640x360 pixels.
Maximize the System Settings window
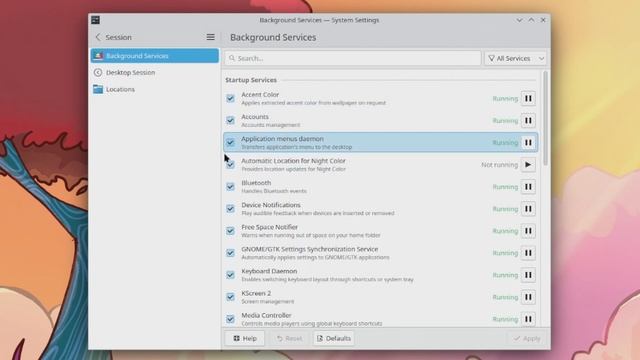pos(531,20)
